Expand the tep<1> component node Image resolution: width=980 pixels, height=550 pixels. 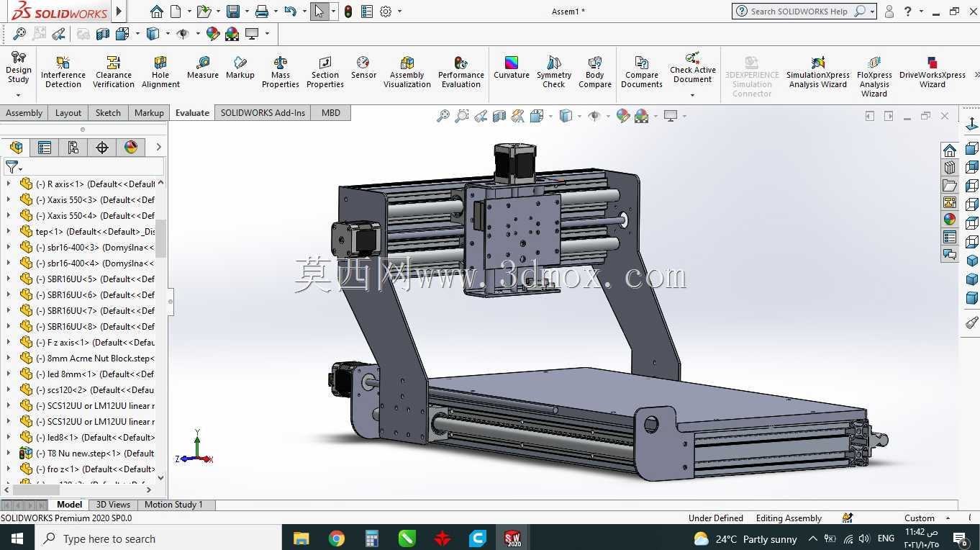coord(9,231)
